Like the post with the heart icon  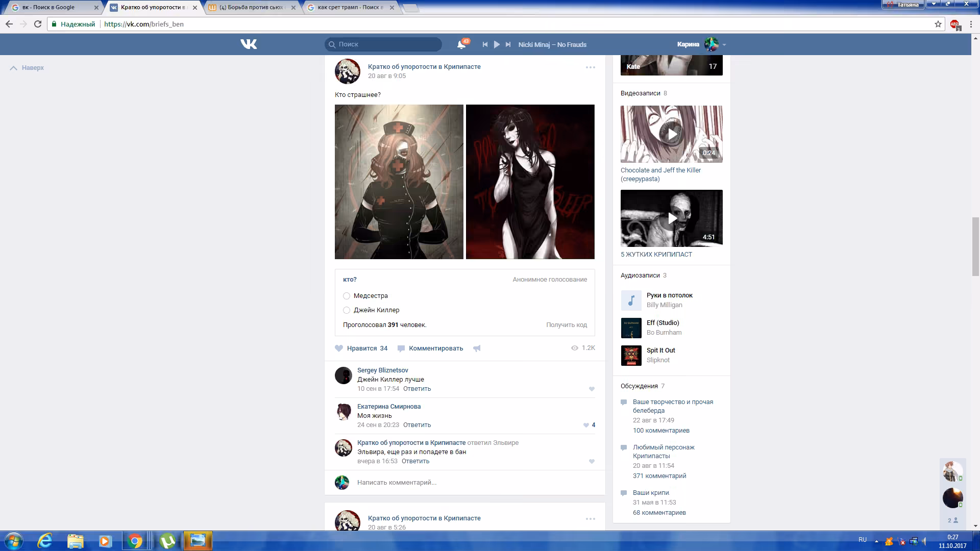339,348
